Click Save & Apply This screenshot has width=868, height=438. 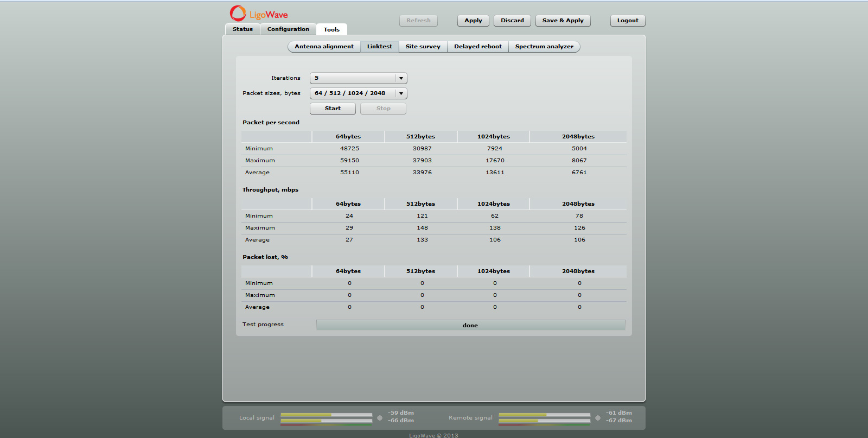coord(563,21)
